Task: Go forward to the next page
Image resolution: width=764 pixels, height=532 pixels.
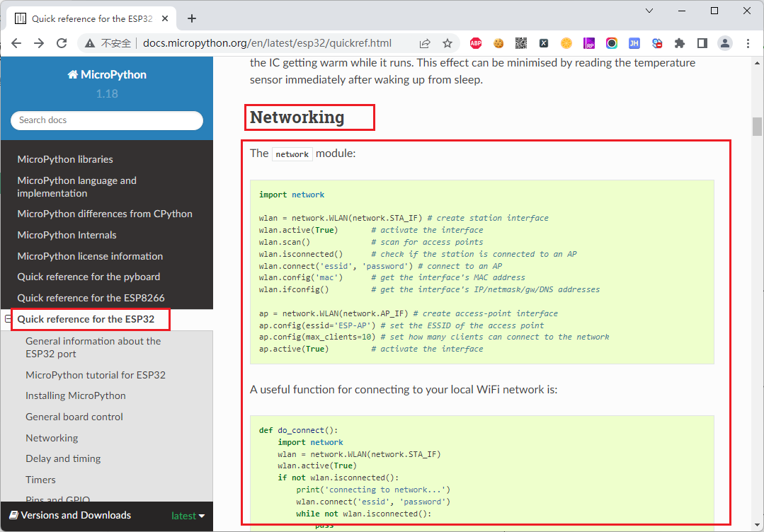Action: [x=39, y=43]
